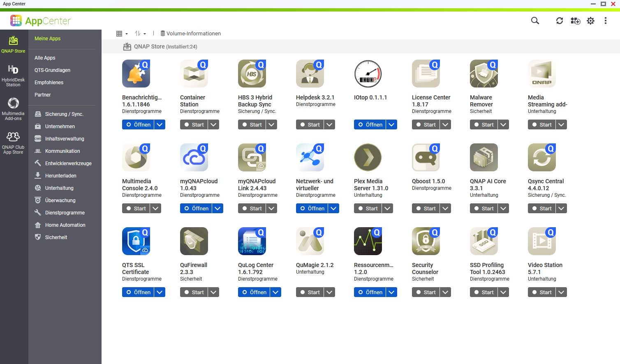620x364 pixels.
Task: Click the Media Streaming add-on icon
Action: [542, 74]
